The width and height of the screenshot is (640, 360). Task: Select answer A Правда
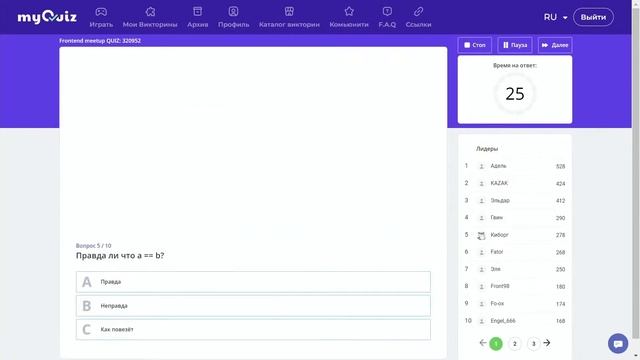point(253,282)
